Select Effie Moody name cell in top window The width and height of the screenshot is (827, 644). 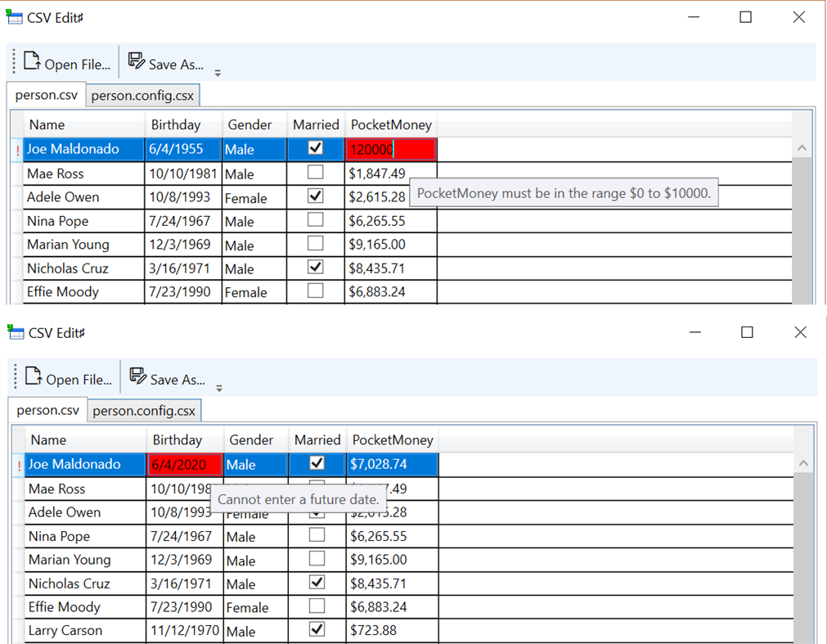(84, 291)
